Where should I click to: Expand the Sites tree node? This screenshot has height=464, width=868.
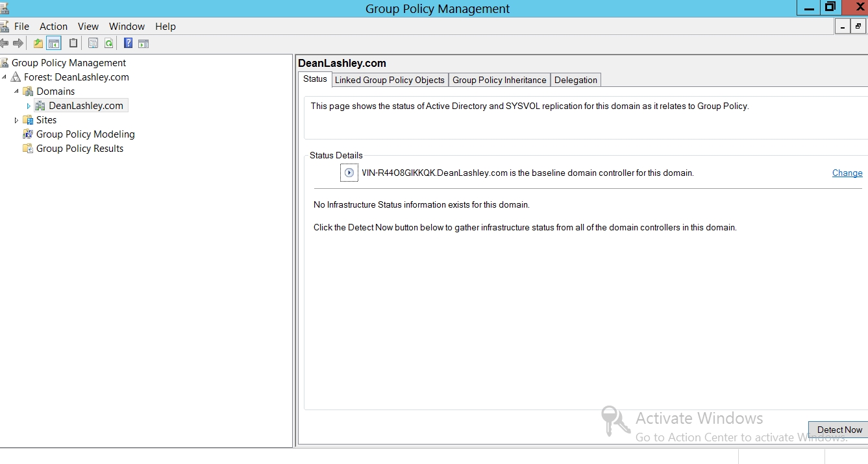(16, 120)
